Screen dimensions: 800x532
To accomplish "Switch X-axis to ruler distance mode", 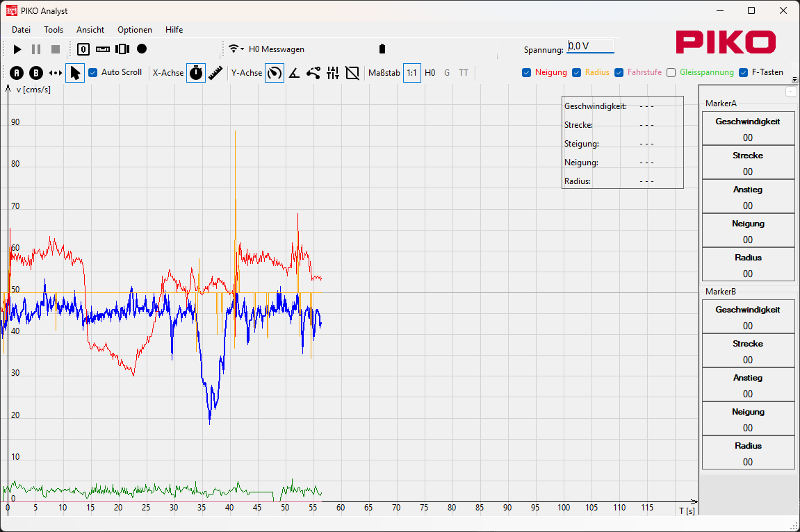I will (x=215, y=73).
